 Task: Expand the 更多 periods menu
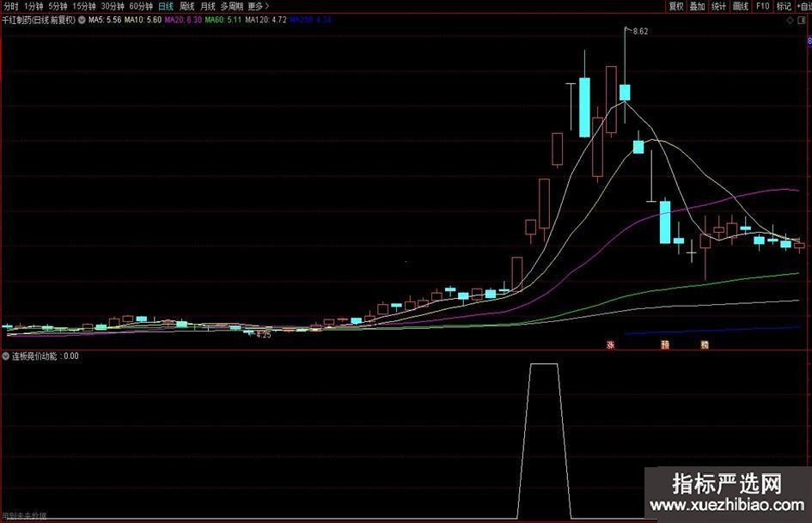click(x=258, y=6)
